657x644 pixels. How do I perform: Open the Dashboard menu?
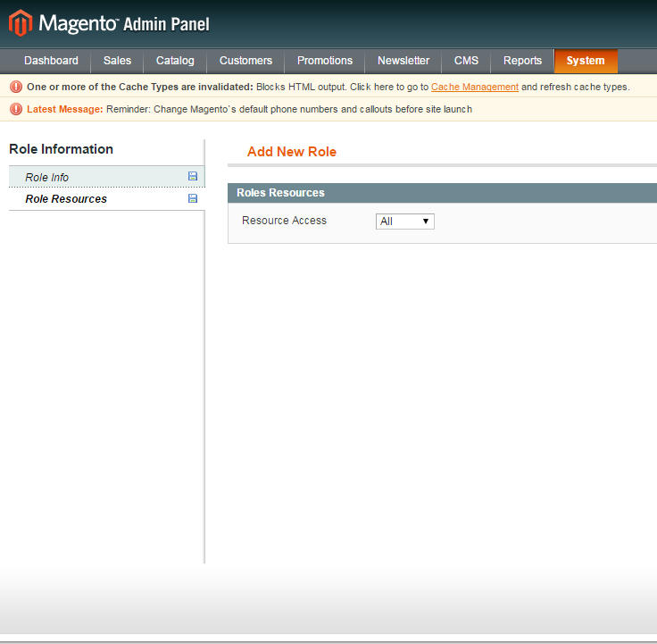[51, 61]
